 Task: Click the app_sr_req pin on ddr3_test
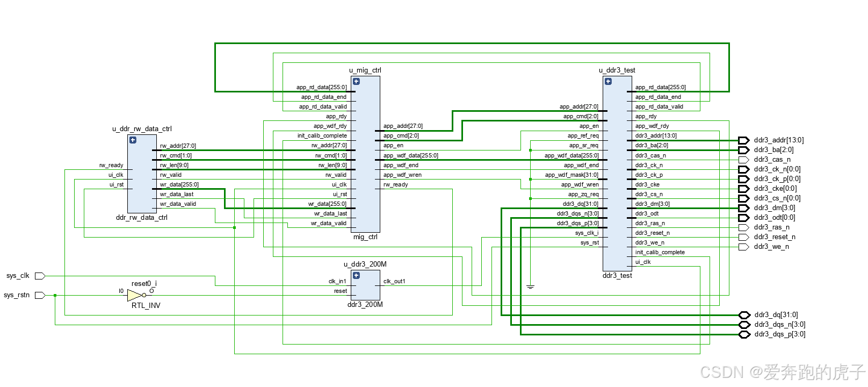tap(584, 146)
